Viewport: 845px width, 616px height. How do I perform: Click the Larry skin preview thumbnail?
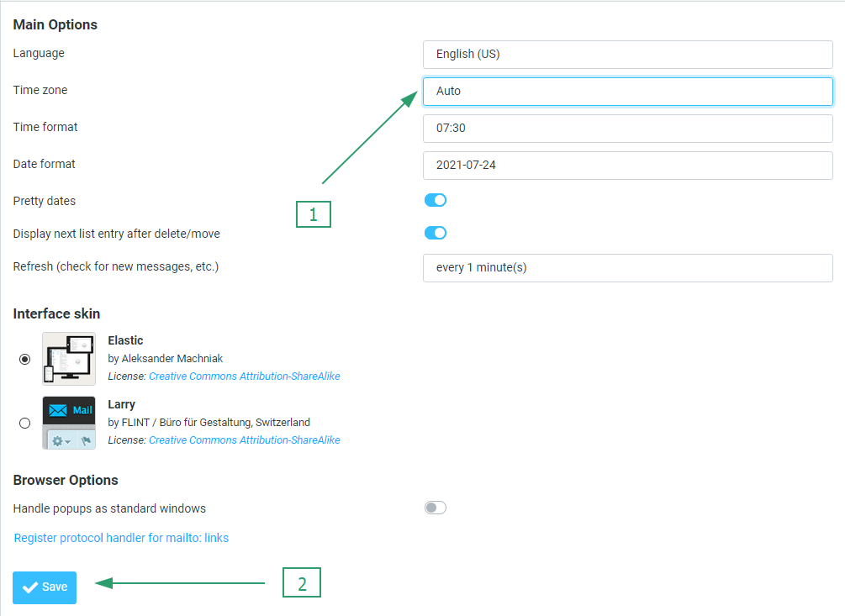click(x=69, y=423)
